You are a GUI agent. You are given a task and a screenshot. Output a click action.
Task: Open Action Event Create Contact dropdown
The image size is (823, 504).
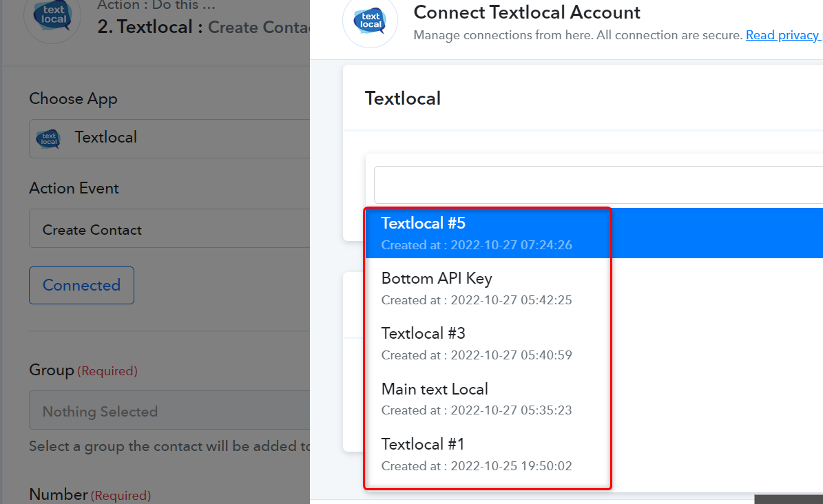click(x=169, y=229)
